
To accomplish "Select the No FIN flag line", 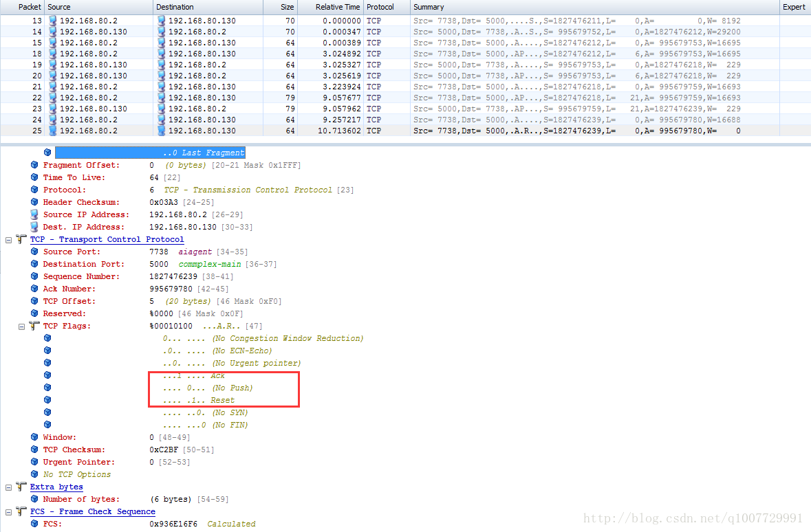I will click(206, 425).
